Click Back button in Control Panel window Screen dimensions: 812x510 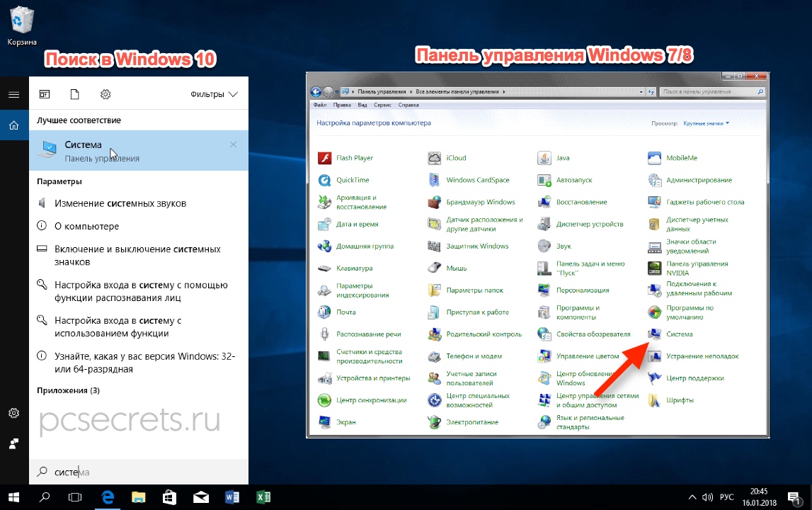click(x=316, y=92)
